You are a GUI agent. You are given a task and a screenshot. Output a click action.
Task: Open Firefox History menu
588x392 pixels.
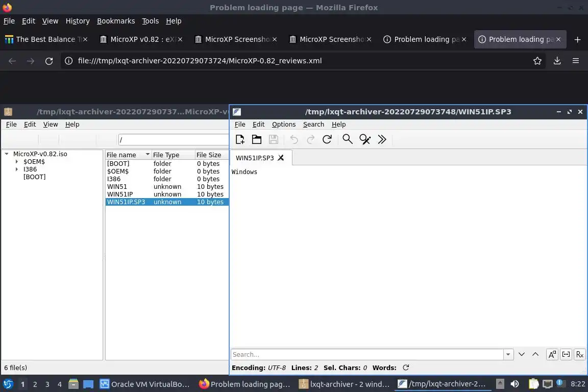(78, 21)
